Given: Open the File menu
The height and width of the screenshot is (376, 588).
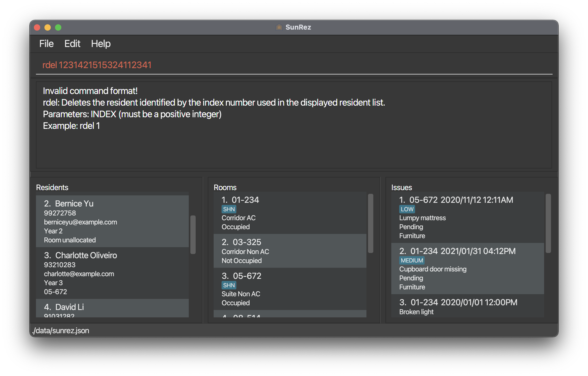Looking at the screenshot, I should [x=46, y=44].
